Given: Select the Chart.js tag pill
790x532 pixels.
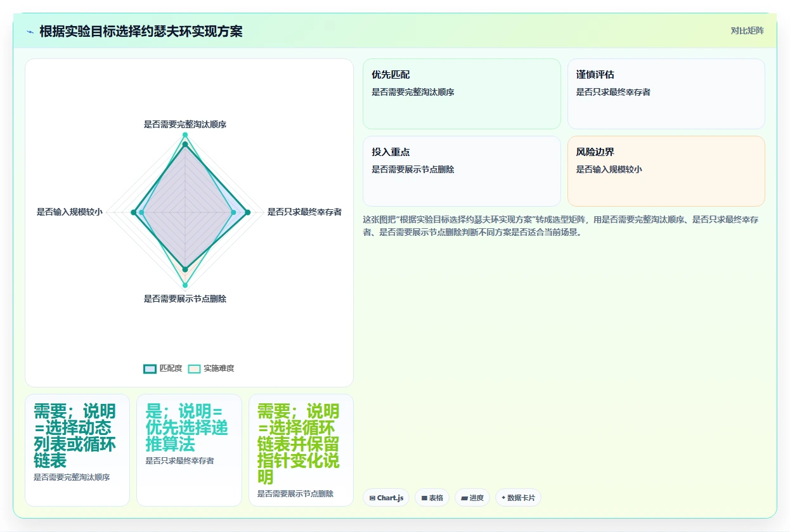Looking at the screenshot, I should point(386,498).
